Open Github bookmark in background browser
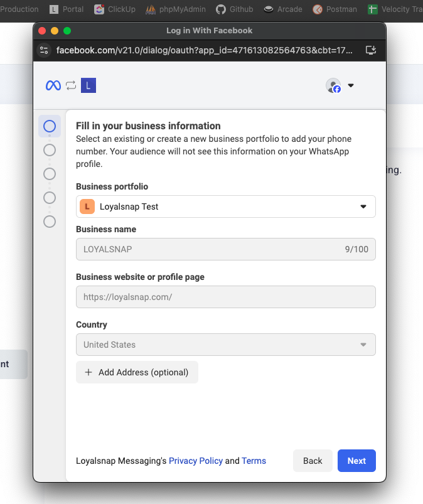423x504 pixels. click(x=234, y=9)
